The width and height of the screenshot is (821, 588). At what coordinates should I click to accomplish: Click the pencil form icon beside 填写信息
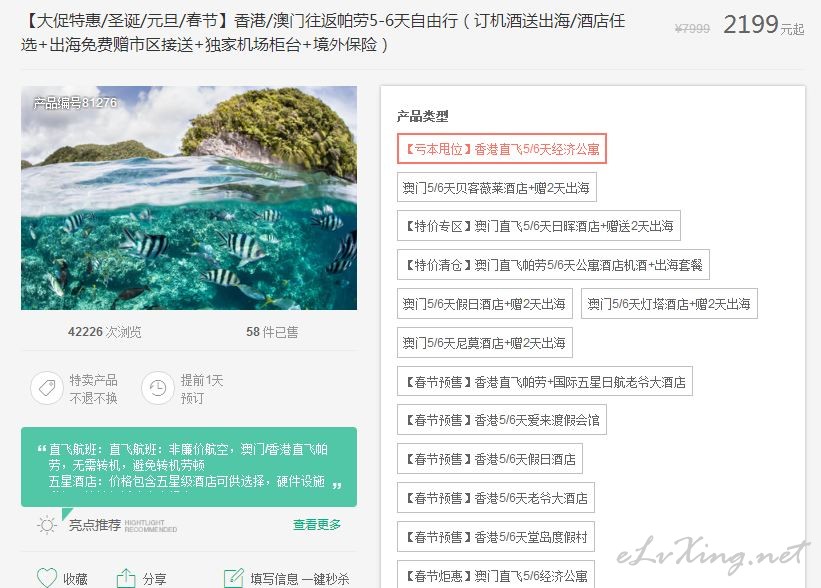[x=234, y=578]
